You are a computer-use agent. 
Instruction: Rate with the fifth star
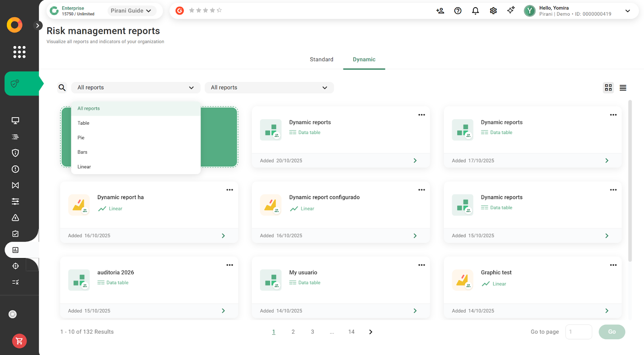219,10
